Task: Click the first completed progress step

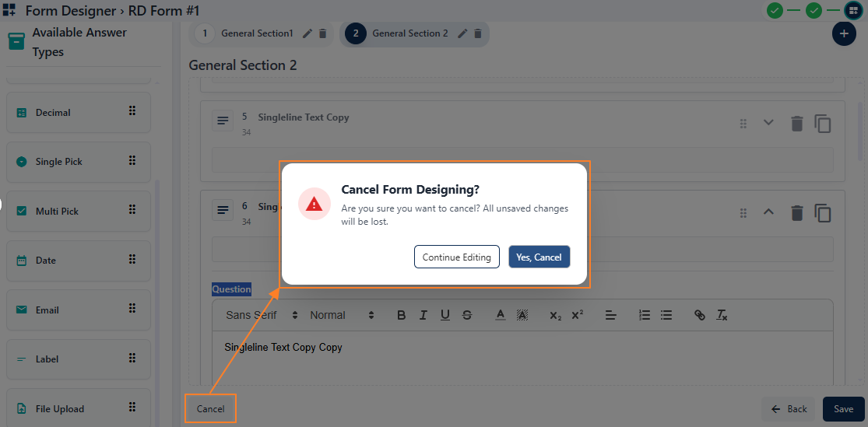Action: [775, 10]
